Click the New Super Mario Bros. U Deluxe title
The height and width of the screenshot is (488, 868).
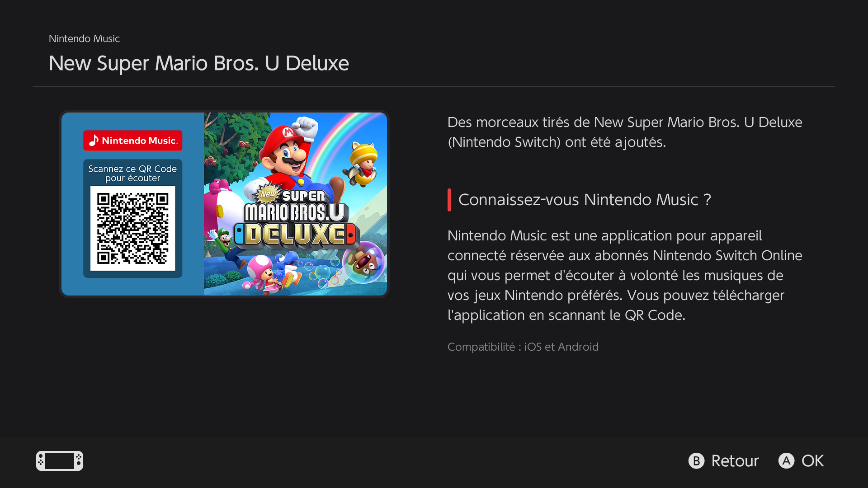198,63
